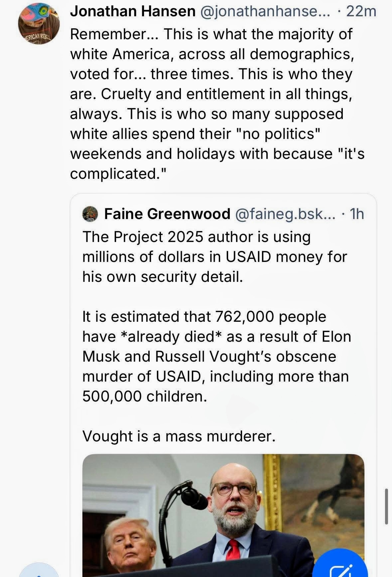Image resolution: width=392 pixels, height=577 pixels.
Task: Open the 22m post timestamp
Action: pos(361,12)
